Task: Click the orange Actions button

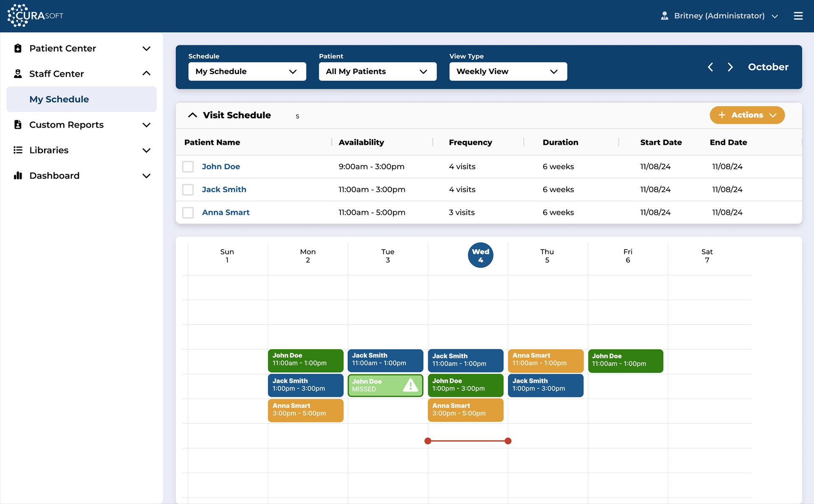Action: click(x=747, y=115)
